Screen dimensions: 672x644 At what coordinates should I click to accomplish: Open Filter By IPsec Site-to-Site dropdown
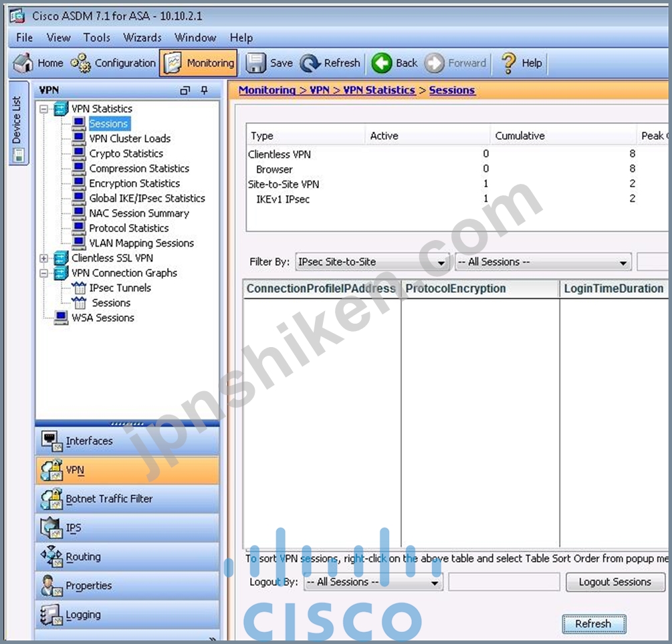pyautogui.click(x=372, y=262)
